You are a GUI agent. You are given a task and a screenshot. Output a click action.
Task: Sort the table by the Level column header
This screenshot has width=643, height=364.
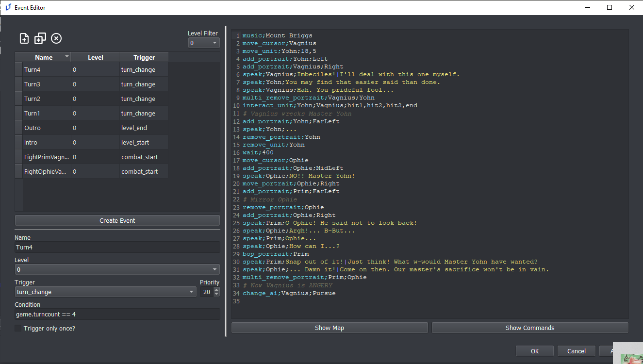click(95, 57)
